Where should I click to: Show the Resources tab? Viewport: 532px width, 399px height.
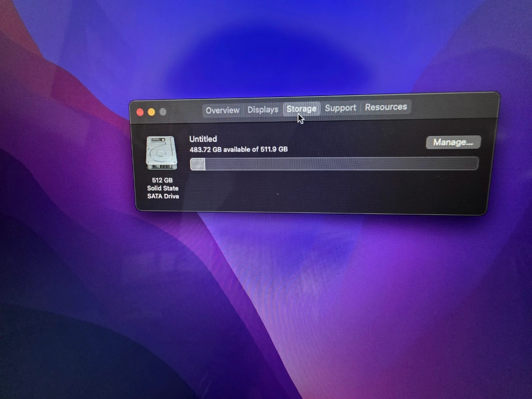click(x=386, y=107)
